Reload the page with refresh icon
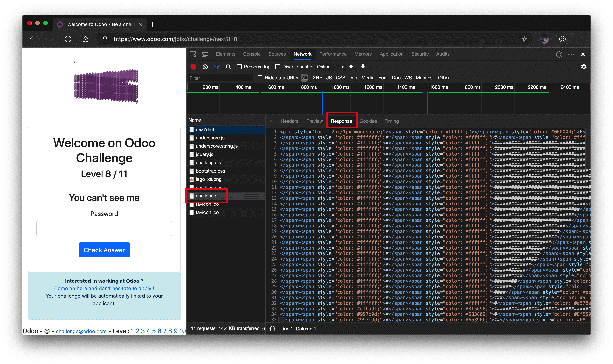 (x=68, y=39)
